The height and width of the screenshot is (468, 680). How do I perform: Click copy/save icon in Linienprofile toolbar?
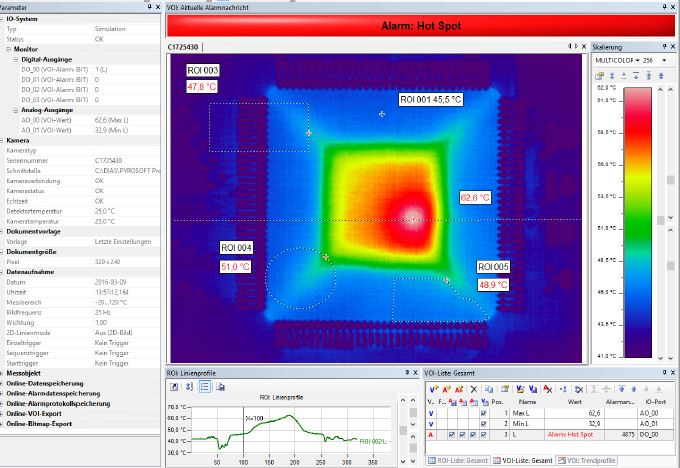pyautogui.click(x=220, y=386)
